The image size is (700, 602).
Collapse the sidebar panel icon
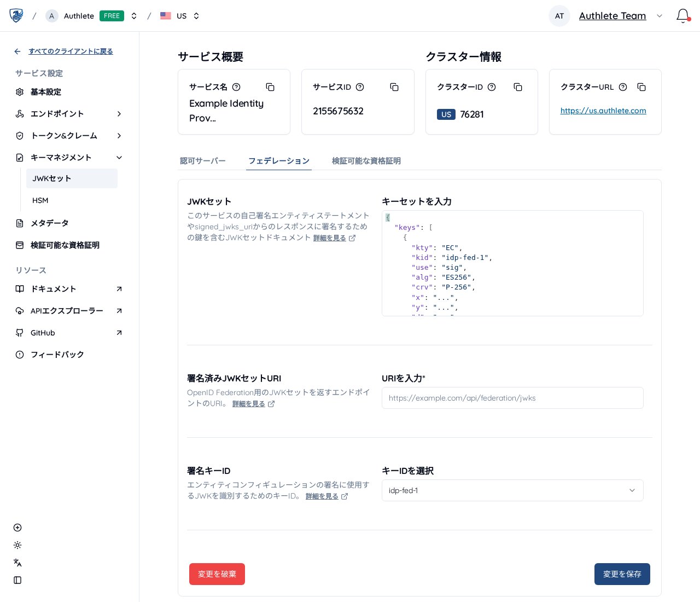click(17, 580)
